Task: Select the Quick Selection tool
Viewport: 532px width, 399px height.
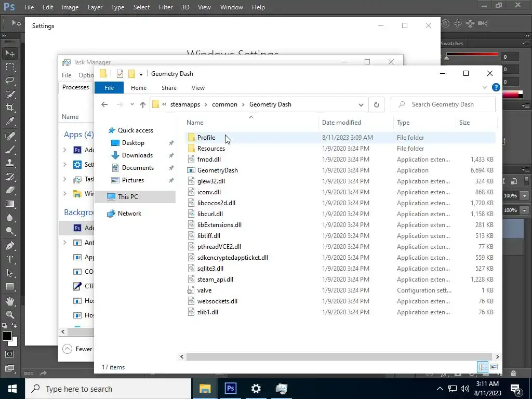Action: (10, 95)
